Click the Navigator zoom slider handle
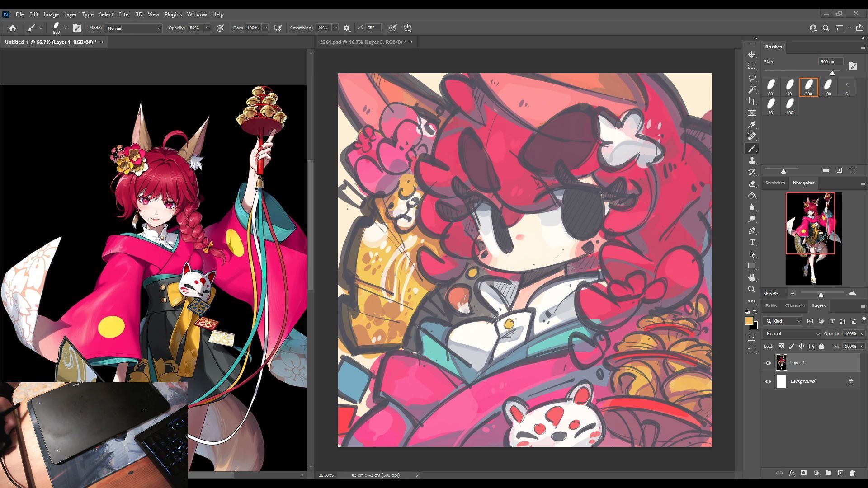Screen dimensions: 868x488 (x=821, y=295)
